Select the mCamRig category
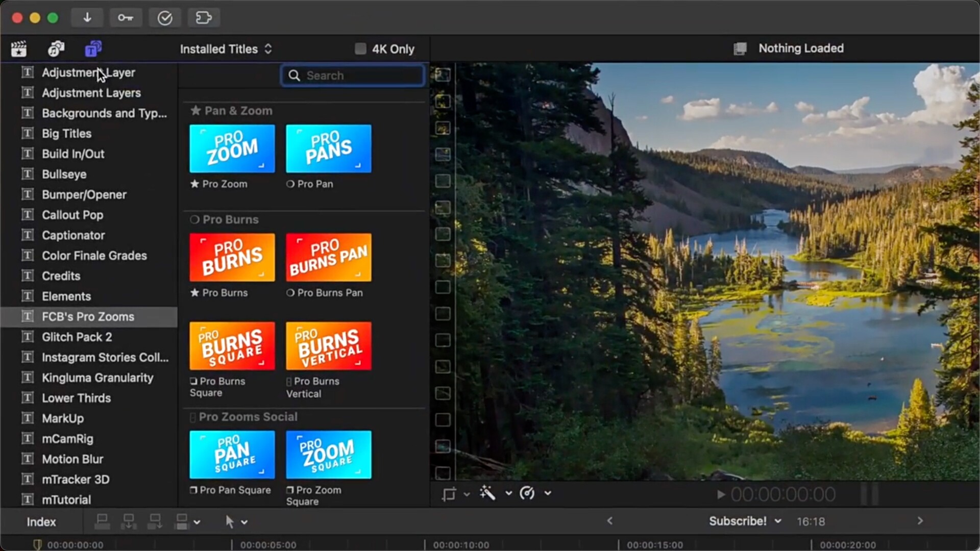The width and height of the screenshot is (980, 551). [x=89, y=439]
